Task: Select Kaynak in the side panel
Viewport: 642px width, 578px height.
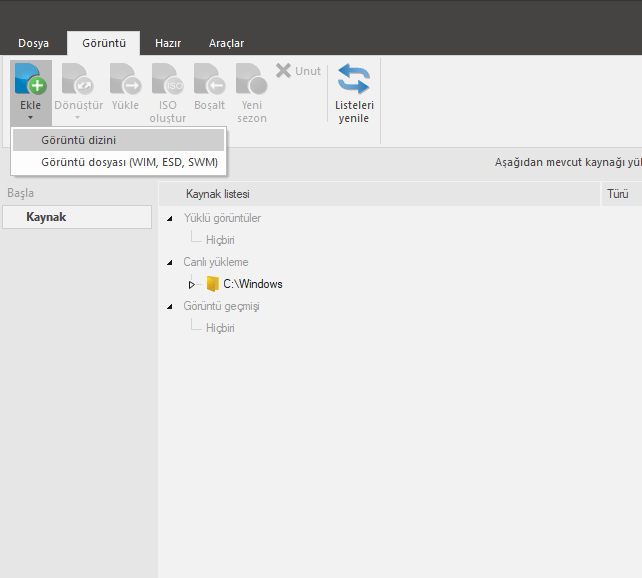Action: pyautogui.click(x=77, y=217)
